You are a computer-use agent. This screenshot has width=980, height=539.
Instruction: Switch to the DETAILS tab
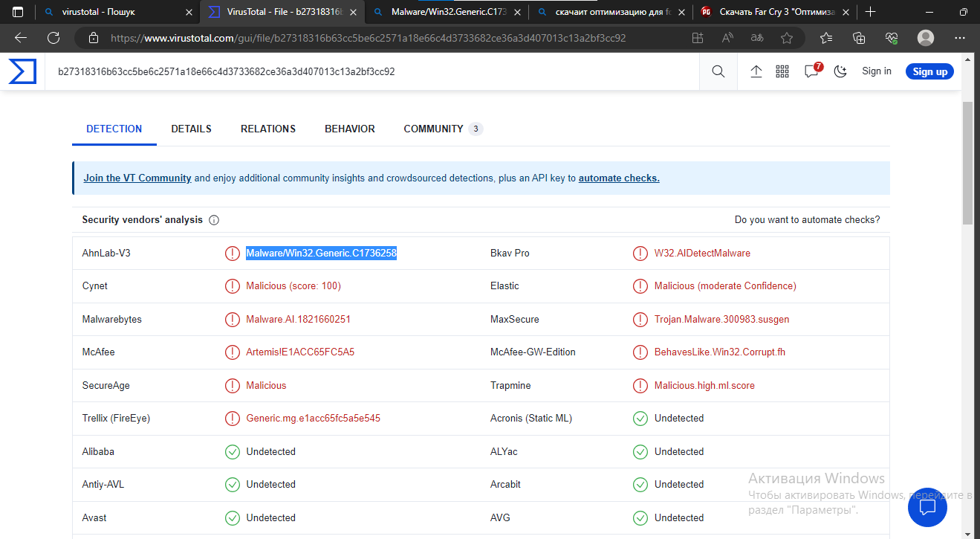pyautogui.click(x=191, y=129)
